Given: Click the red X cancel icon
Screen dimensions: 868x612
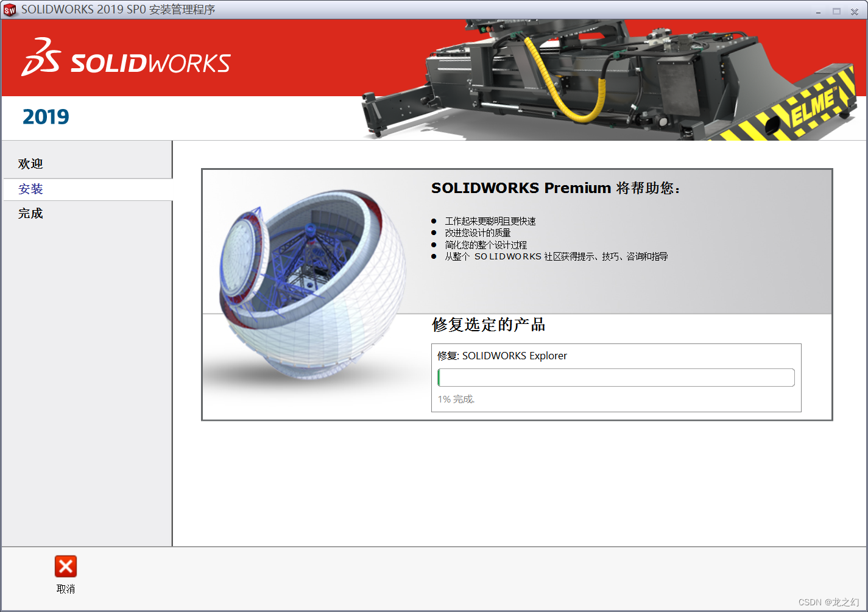Looking at the screenshot, I should [66, 566].
